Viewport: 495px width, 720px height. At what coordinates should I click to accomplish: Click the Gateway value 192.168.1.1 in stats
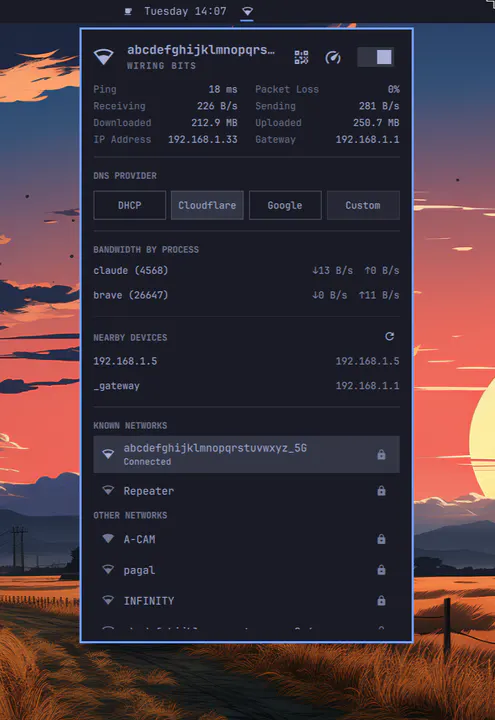pos(367,140)
